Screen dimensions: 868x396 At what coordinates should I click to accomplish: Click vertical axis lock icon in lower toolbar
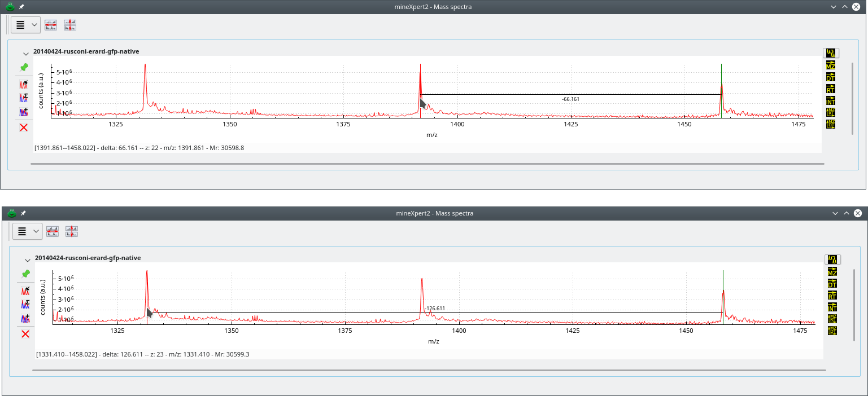coord(71,231)
